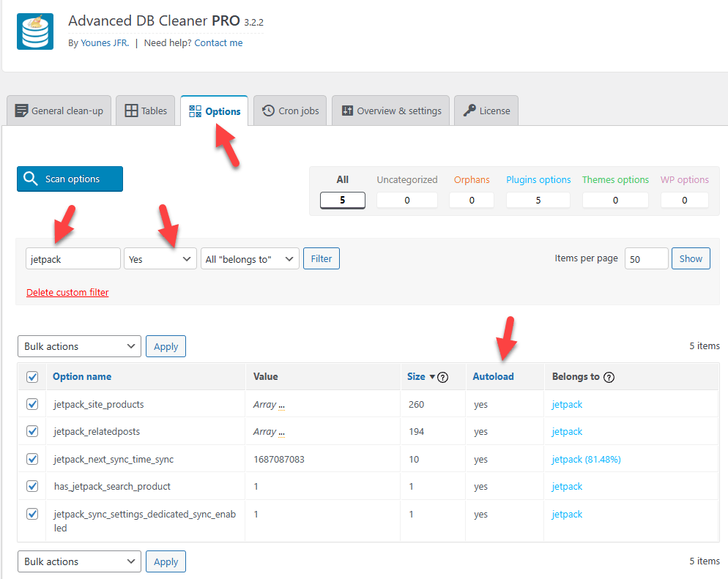Click Delete custom filter link
728x579 pixels.
coord(67,292)
